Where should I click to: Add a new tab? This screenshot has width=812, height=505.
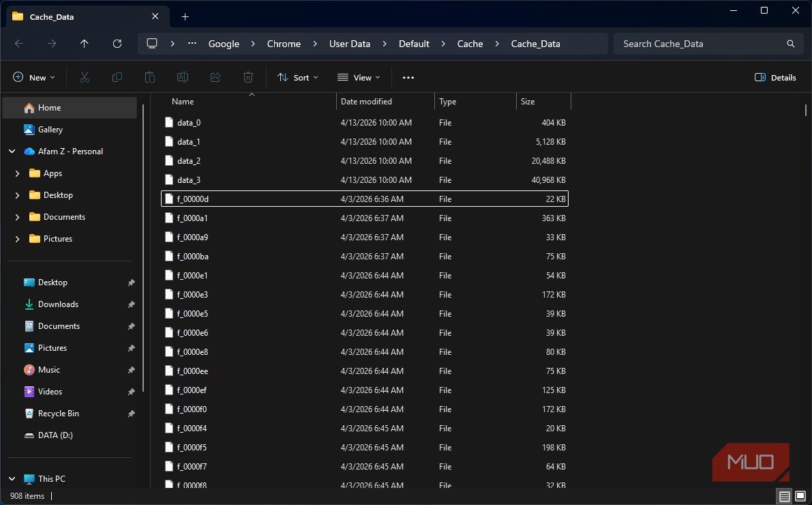pos(185,16)
